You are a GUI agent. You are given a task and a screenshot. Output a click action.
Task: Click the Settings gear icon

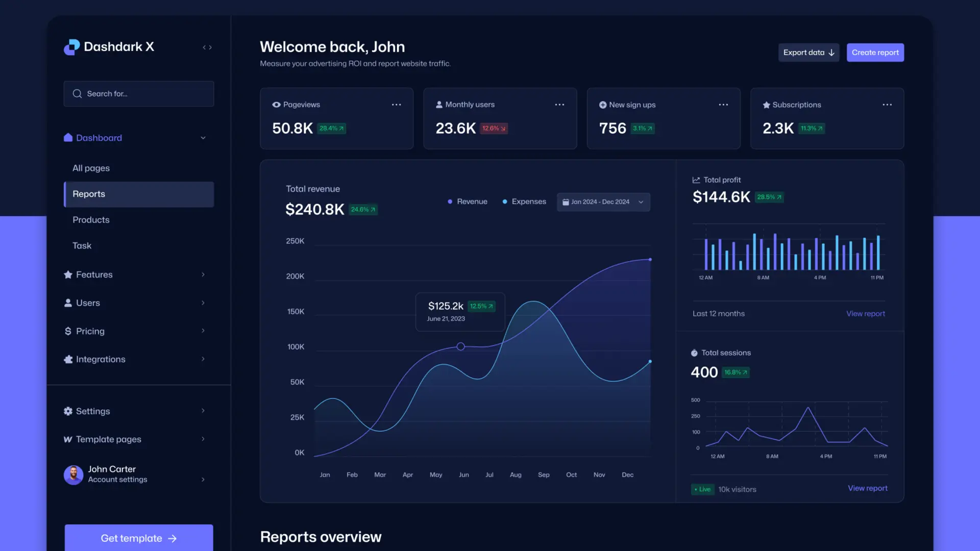coord(67,411)
